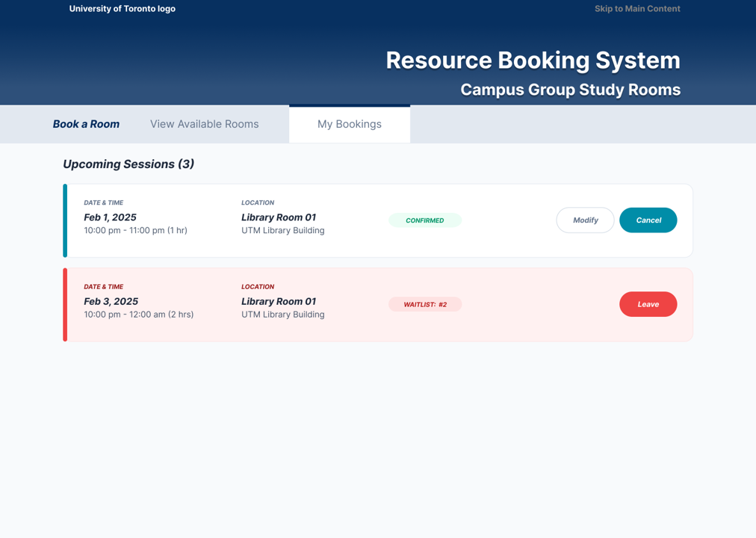Screen dimensions: 756x538
Task: Modify the Feb 1 booking
Action: [585, 220]
